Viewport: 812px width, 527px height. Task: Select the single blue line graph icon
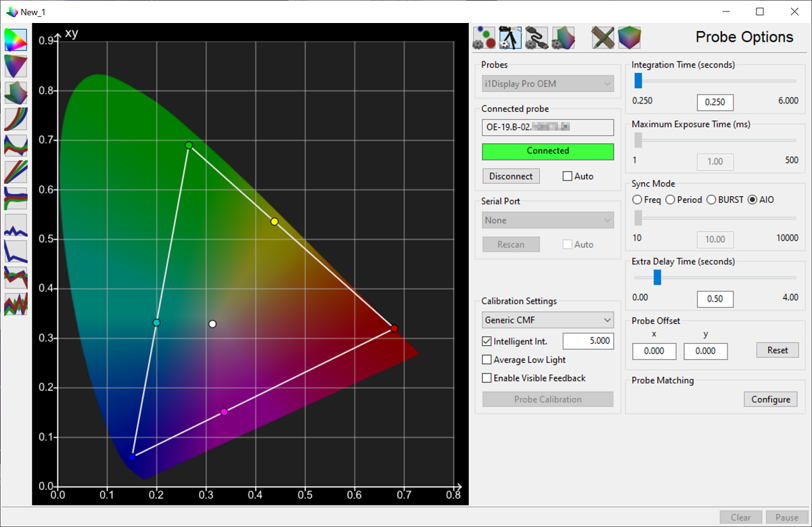coord(16,225)
